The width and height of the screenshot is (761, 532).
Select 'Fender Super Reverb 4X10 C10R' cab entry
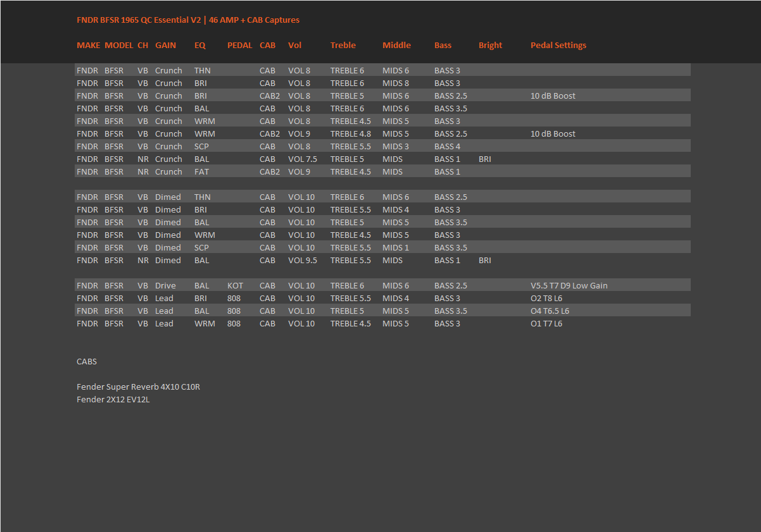click(138, 387)
